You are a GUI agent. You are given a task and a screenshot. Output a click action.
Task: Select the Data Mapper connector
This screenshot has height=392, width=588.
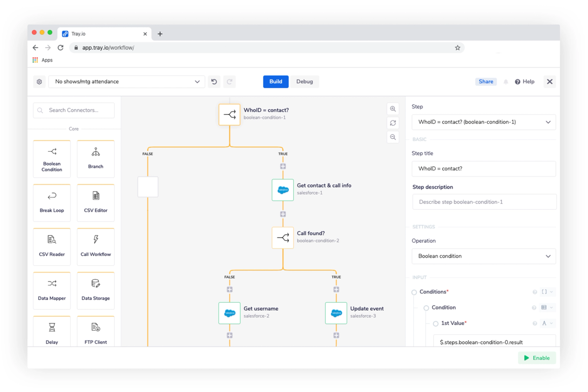(x=52, y=291)
